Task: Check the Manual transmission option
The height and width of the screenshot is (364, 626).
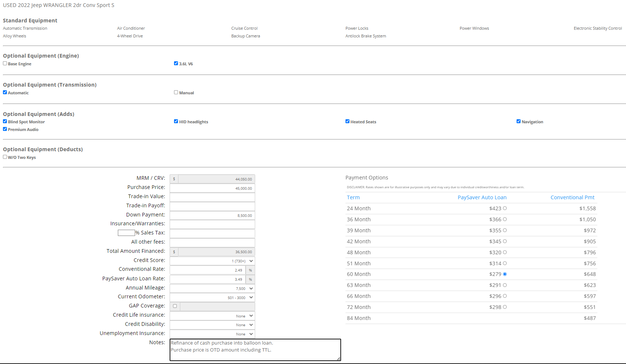Action: pyautogui.click(x=176, y=92)
